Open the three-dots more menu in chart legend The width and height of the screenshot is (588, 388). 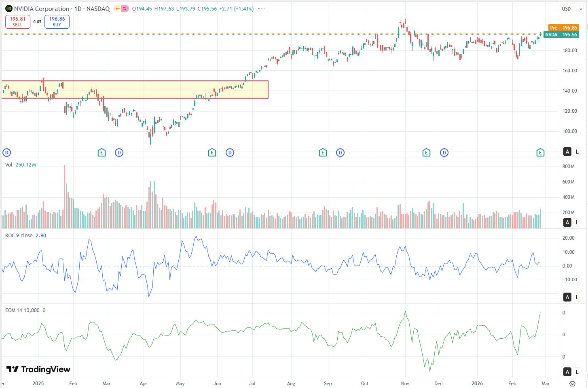coord(262,8)
